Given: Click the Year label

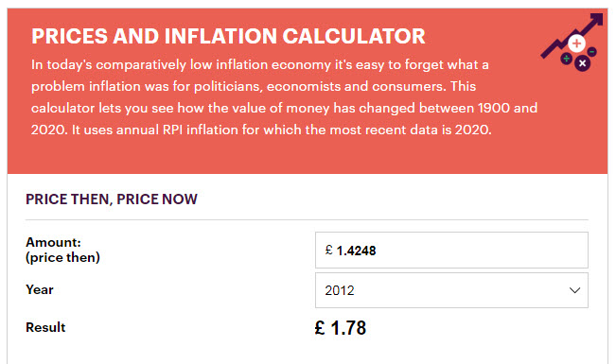Looking at the screenshot, I should pos(40,290).
